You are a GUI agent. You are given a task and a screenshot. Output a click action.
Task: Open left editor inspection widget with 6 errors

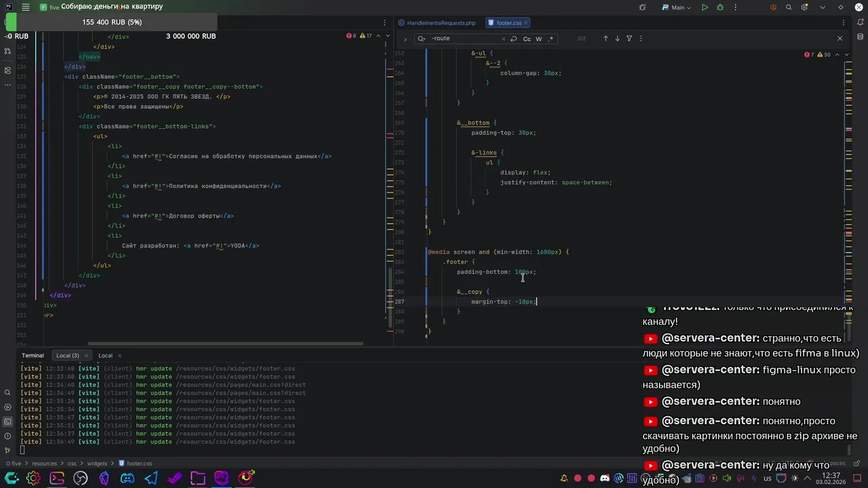point(359,36)
